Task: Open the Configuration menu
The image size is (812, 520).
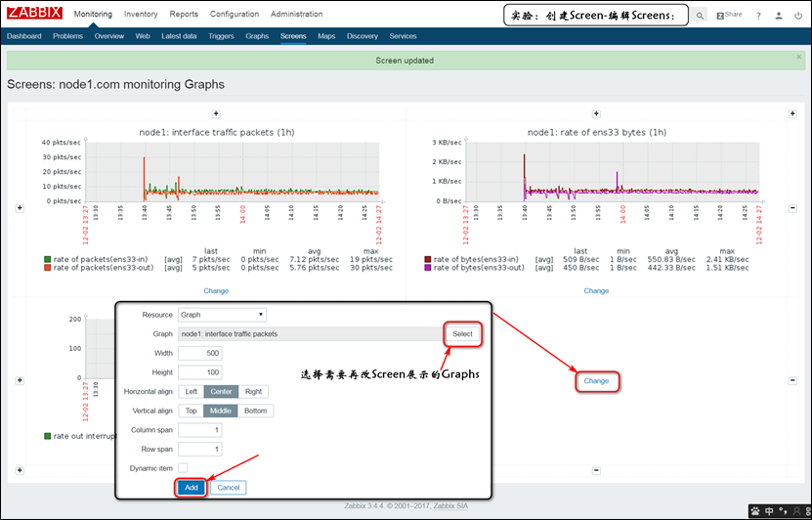Action: [235, 14]
